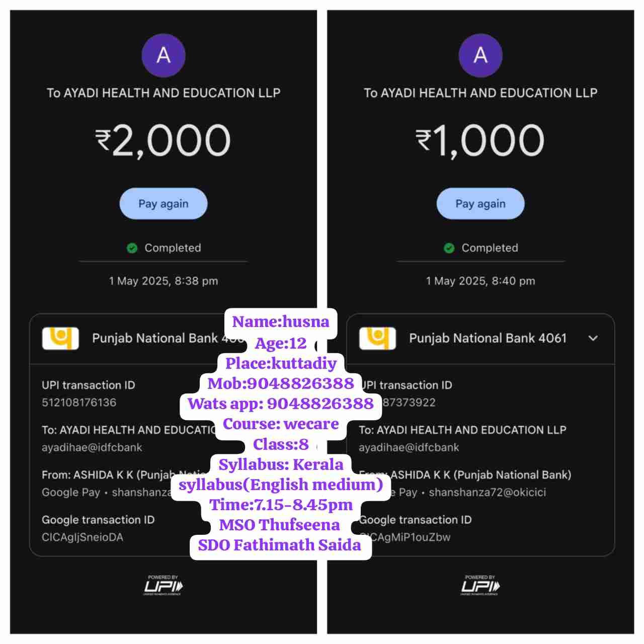The width and height of the screenshot is (644, 644).
Task: Click the right Powered by UPI logo
Action: [x=480, y=586]
